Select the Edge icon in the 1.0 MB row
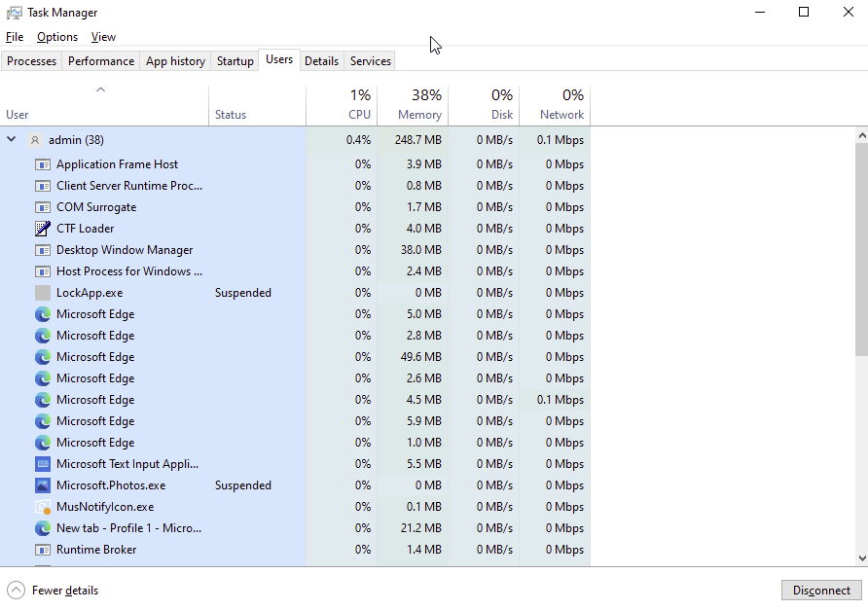 point(43,443)
